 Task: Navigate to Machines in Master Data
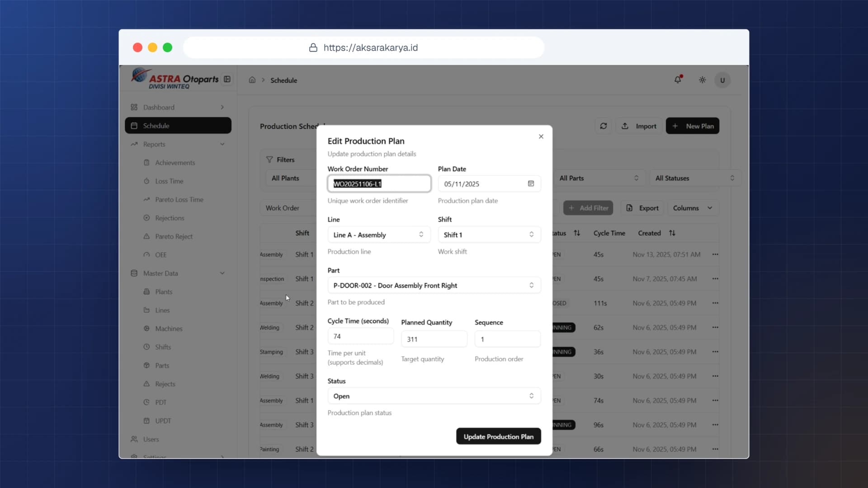click(169, 328)
